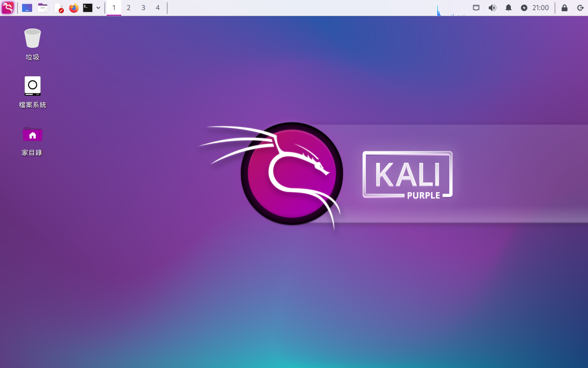Switch to workspace 4
The width and height of the screenshot is (588, 368).
[x=158, y=8]
